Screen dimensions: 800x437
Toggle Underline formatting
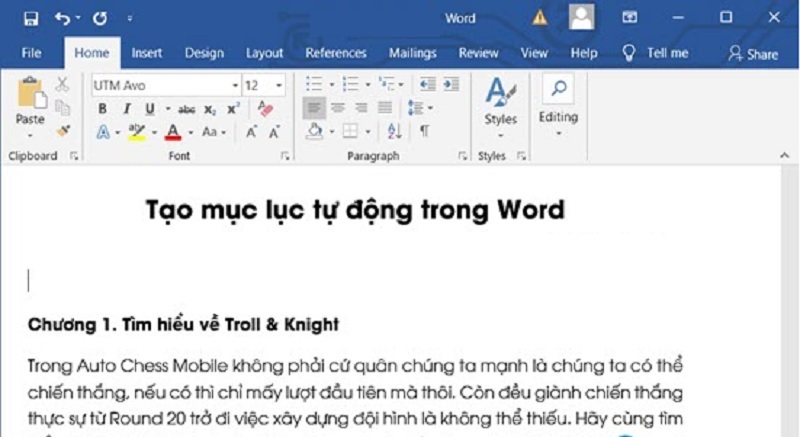150,109
